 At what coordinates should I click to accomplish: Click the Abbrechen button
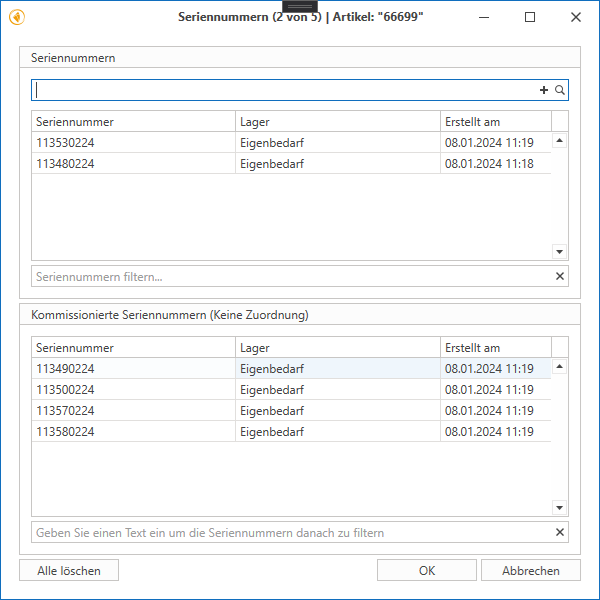point(530,570)
